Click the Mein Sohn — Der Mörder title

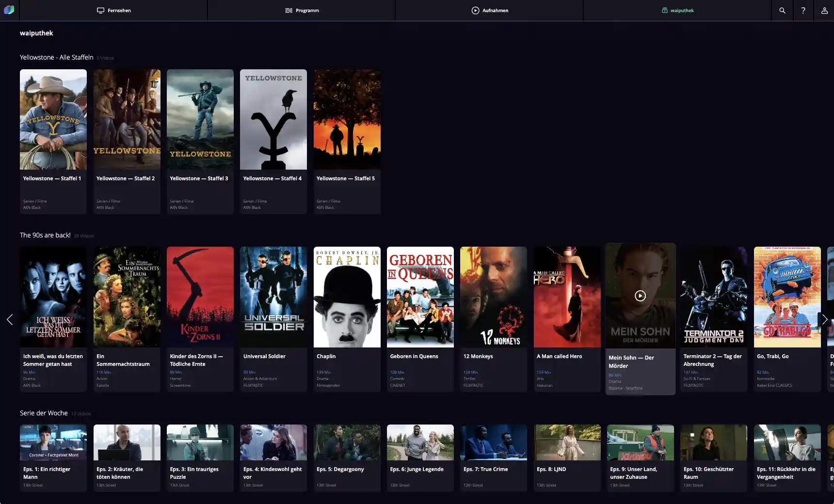(631, 362)
